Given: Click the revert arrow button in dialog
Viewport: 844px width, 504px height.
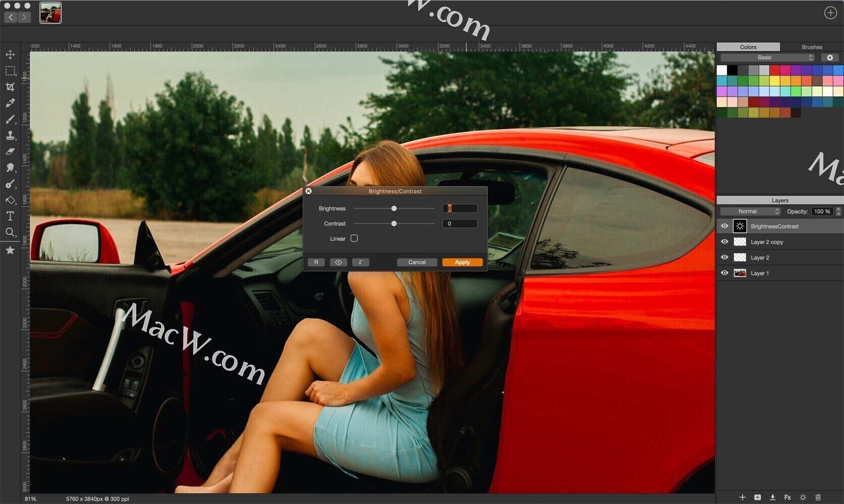Looking at the screenshot, I should (x=360, y=262).
